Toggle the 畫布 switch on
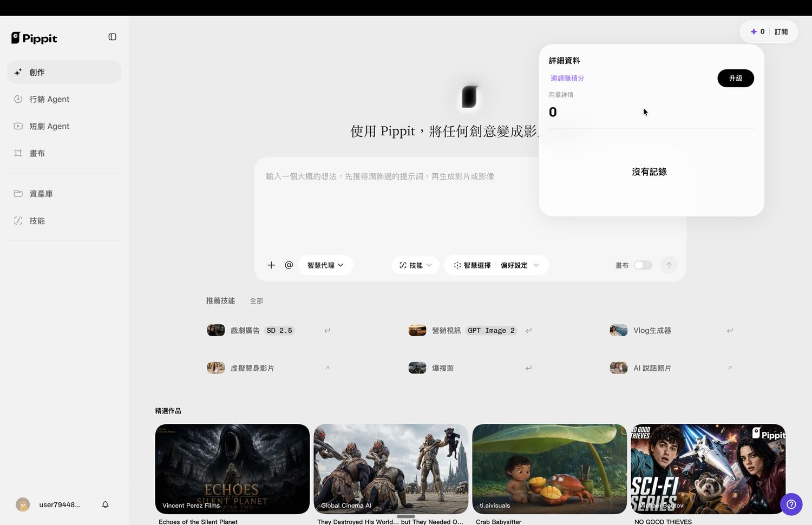Image resolution: width=812 pixels, height=525 pixels. tap(643, 265)
